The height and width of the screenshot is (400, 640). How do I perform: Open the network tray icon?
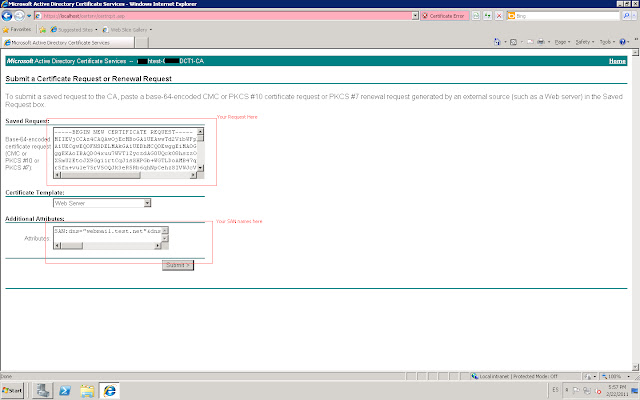coord(587,390)
